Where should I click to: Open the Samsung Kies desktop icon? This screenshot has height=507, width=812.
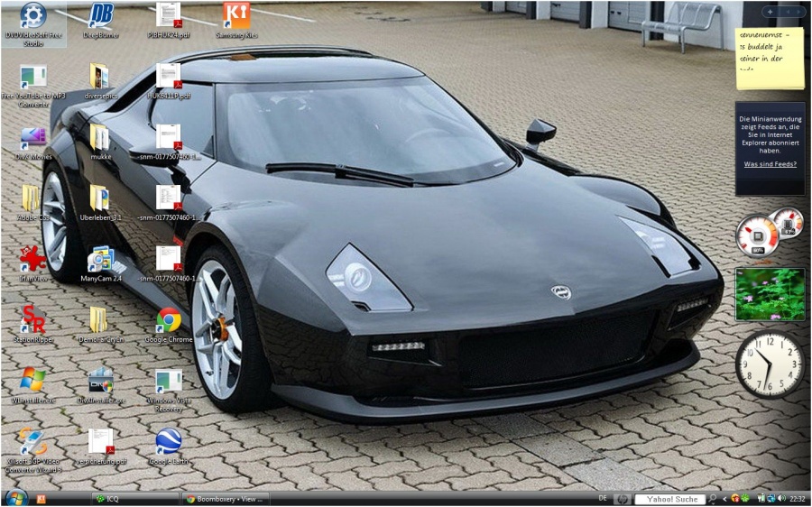pos(235,16)
